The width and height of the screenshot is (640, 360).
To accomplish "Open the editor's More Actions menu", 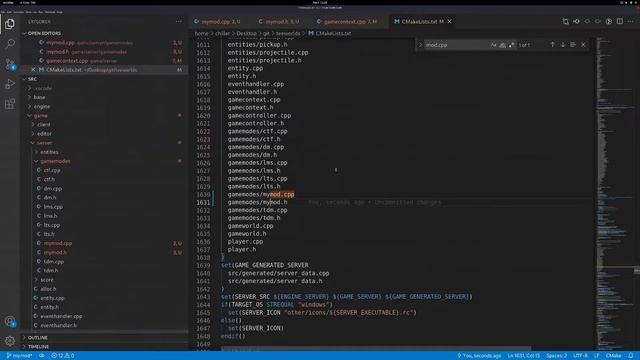I will point(631,22).
